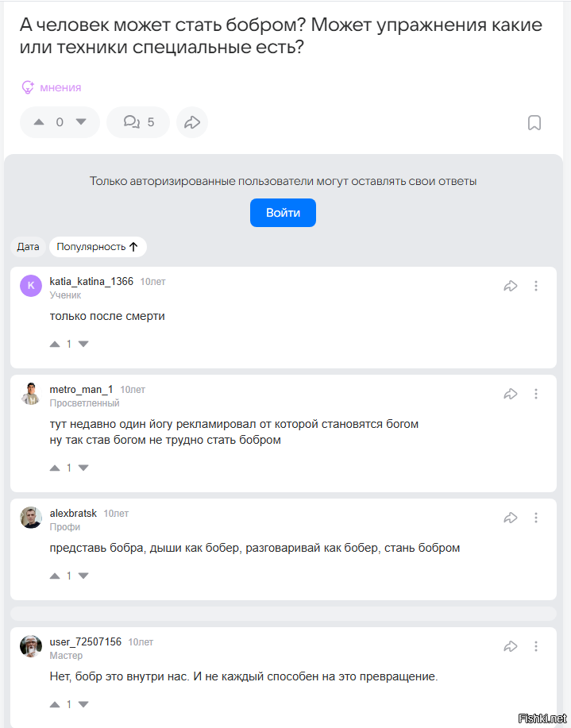
Task: Downvote the main question post
Action: [x=81, y=122]
